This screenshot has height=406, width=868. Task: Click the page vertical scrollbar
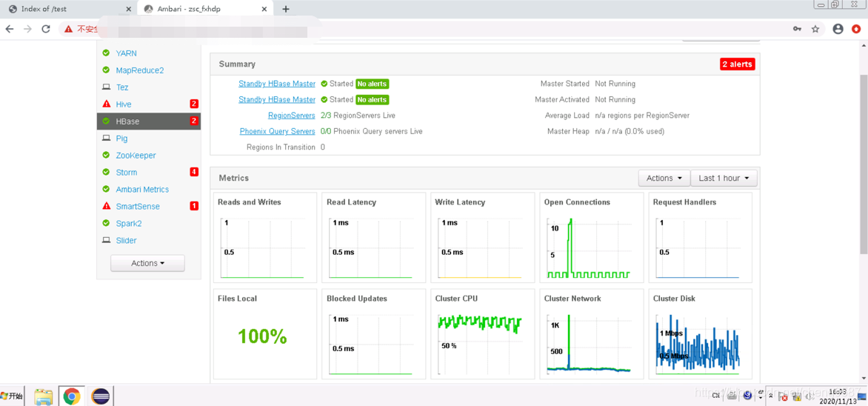coord(863,166)
